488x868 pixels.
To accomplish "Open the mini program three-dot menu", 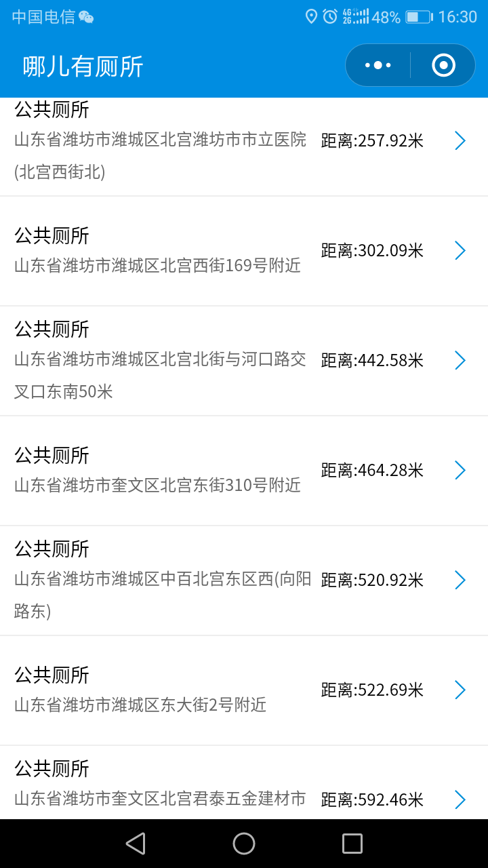I will (378, 65).
